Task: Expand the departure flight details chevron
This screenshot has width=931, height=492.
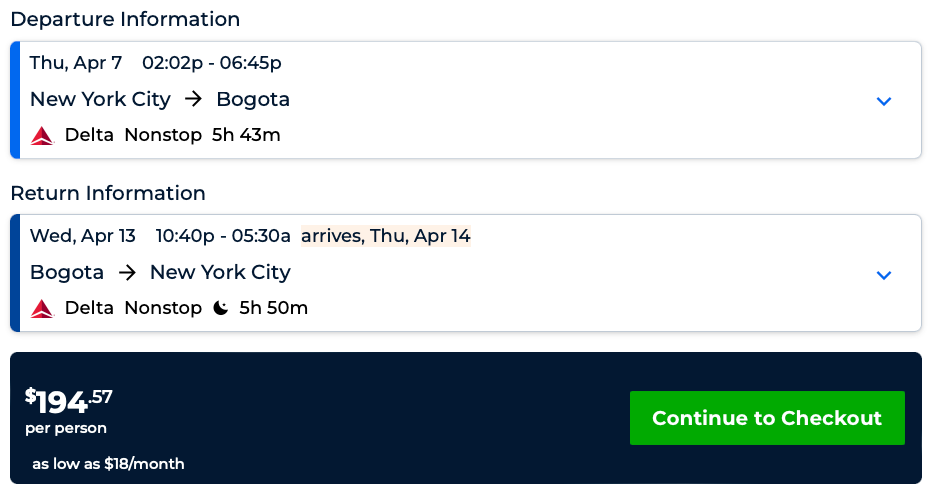Action: pyautogui.click(x=883, y=101)
